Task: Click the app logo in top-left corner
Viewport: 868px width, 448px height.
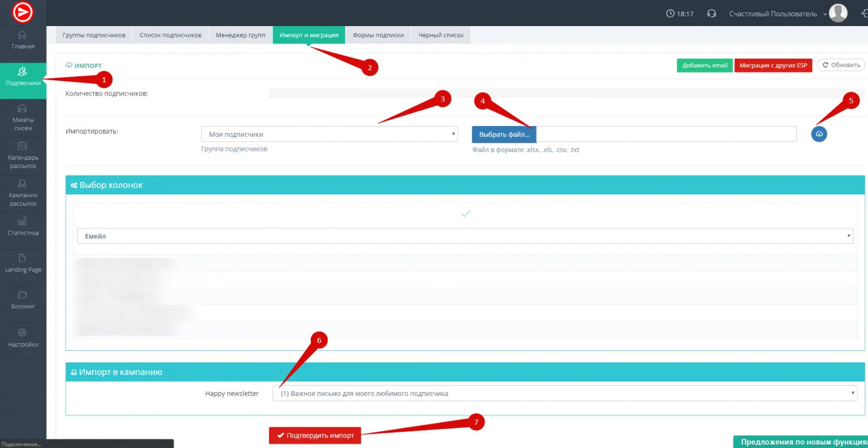Action: pos(23,12)
